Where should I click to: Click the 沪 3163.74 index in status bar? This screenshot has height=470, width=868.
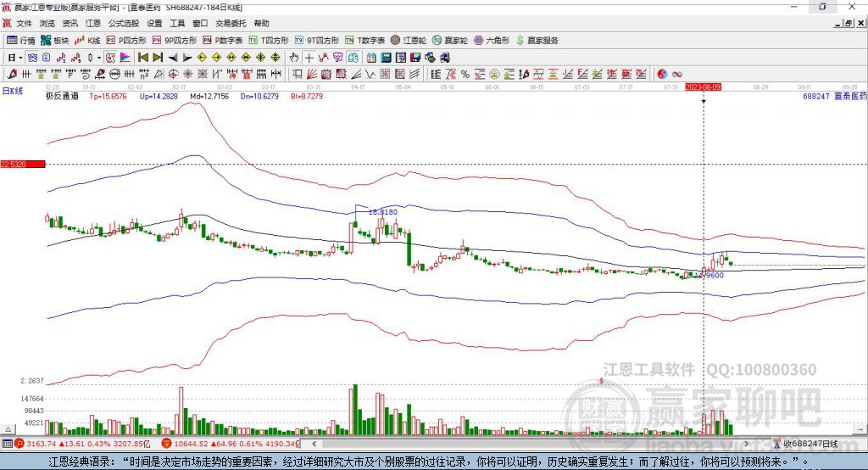click(82, 444)
